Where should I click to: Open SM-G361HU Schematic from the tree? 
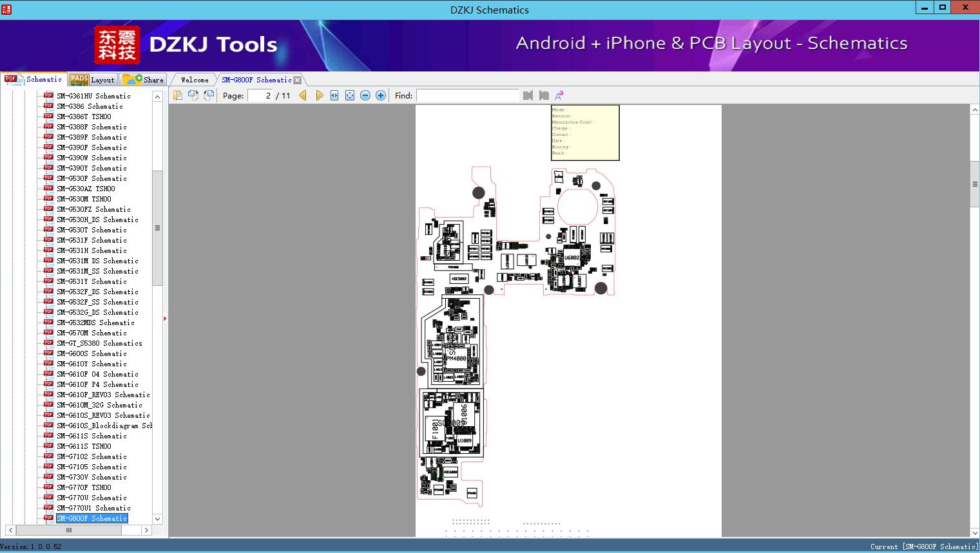(93, 96)
